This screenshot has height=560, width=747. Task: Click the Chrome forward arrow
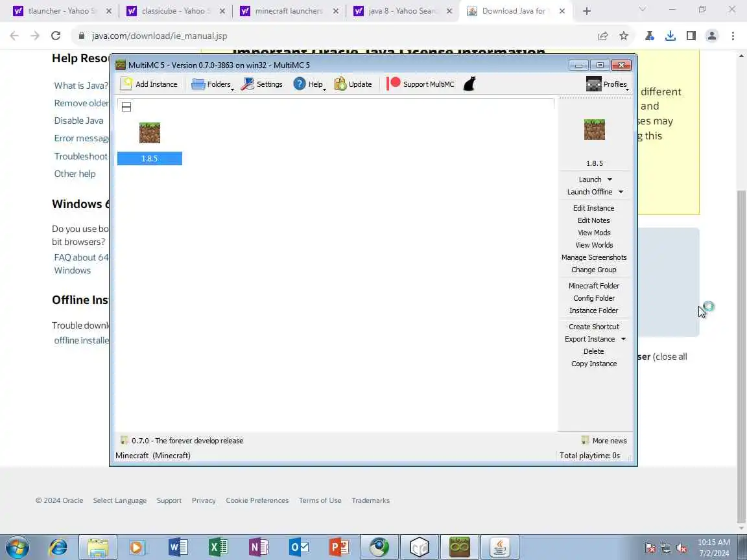coord(35,36)
